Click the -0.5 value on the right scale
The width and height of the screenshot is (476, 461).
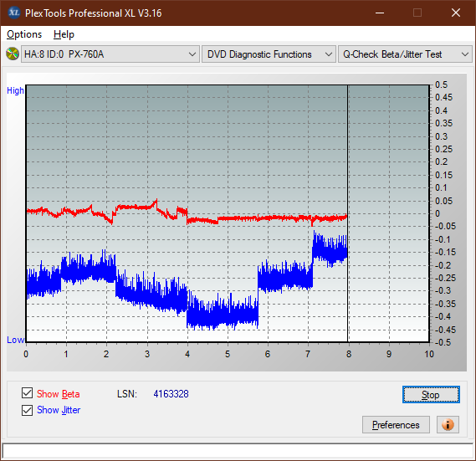(443, 342)
